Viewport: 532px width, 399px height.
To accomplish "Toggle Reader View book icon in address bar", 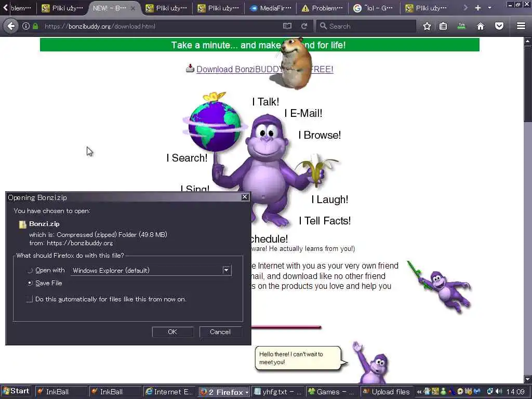I will pyautogui.click(x=287, y=26).
